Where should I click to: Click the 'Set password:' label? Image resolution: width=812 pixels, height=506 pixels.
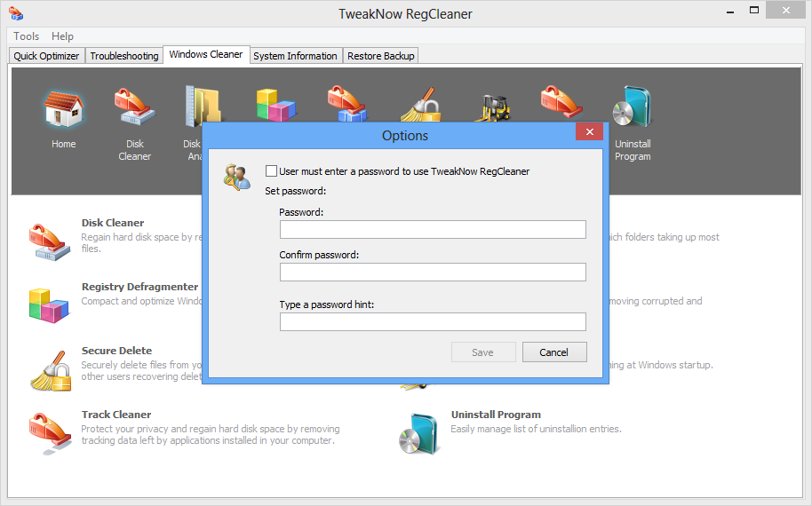coord(296,191)
